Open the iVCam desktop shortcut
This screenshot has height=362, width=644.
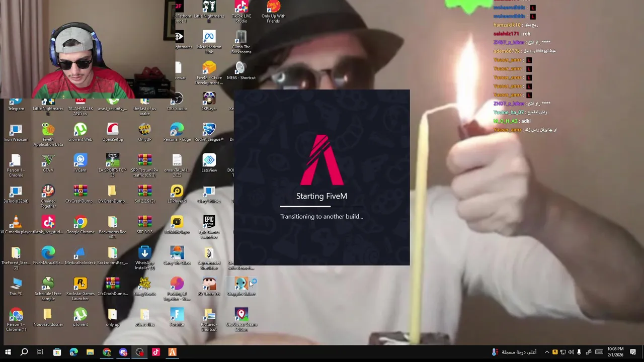coord(80,163)
